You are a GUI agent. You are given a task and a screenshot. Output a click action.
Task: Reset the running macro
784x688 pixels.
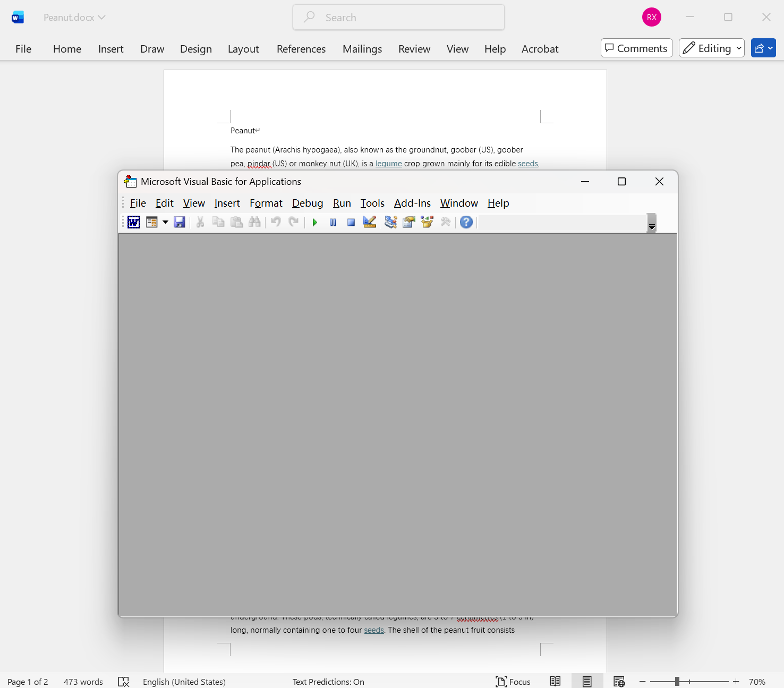pyautogui.click(x=351, y=222)
